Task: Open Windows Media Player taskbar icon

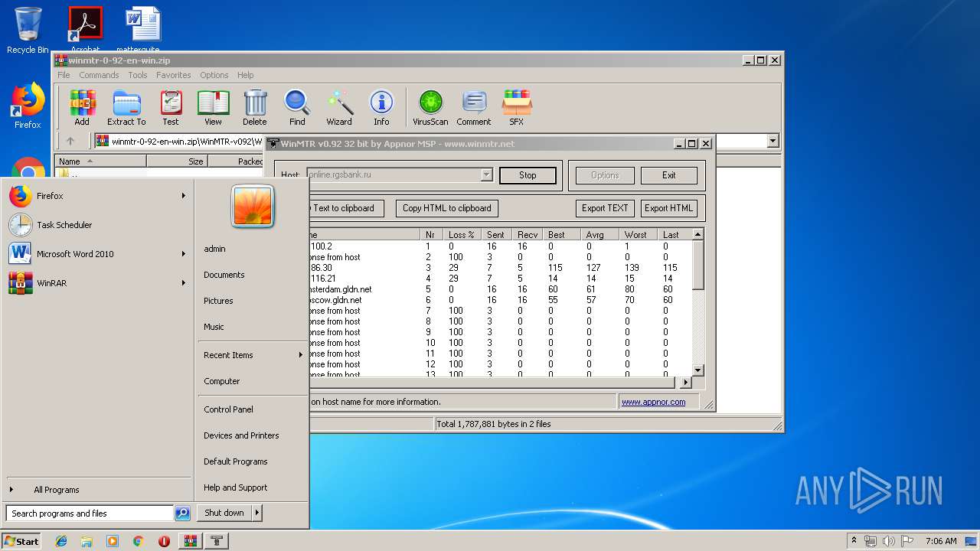Action: (x=113, y=541)
